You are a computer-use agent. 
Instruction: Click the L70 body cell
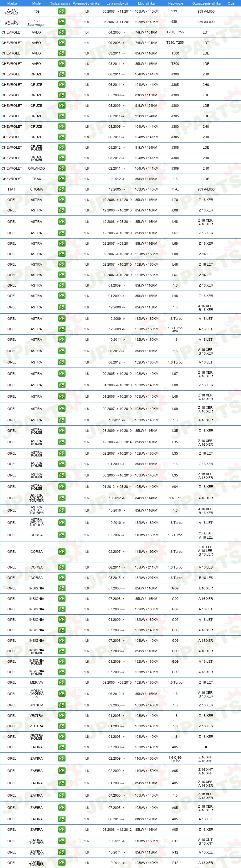[x=175, y=200]
